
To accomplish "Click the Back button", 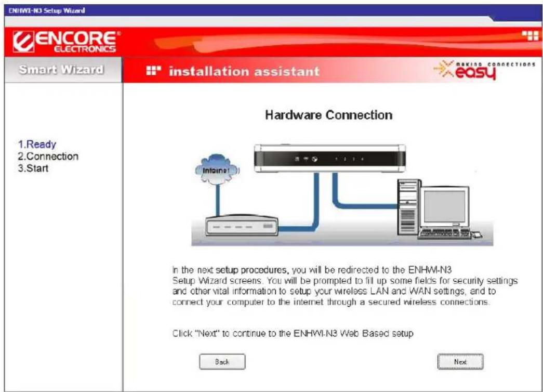I will pos(222,361).
